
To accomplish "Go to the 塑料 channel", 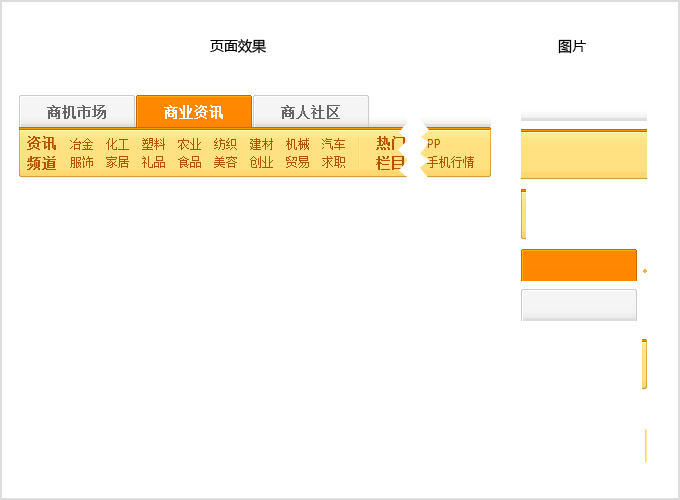I will click(x=154, y=144).
